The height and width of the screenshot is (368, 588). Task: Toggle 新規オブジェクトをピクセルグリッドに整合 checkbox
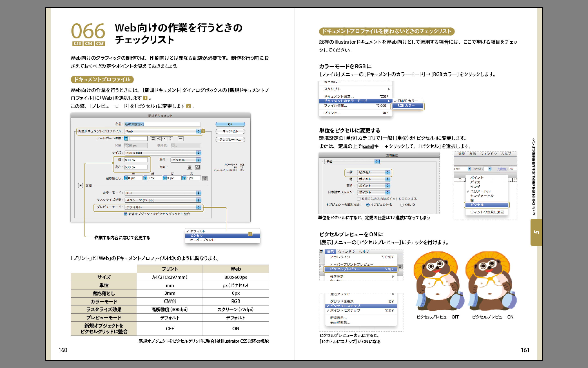[x=126, y=214]
